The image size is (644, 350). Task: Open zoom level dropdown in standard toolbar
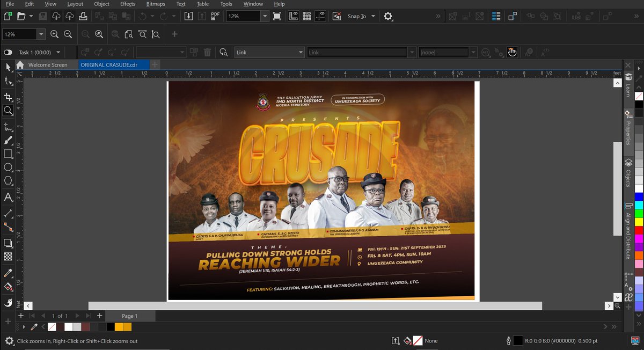point(265,17)
